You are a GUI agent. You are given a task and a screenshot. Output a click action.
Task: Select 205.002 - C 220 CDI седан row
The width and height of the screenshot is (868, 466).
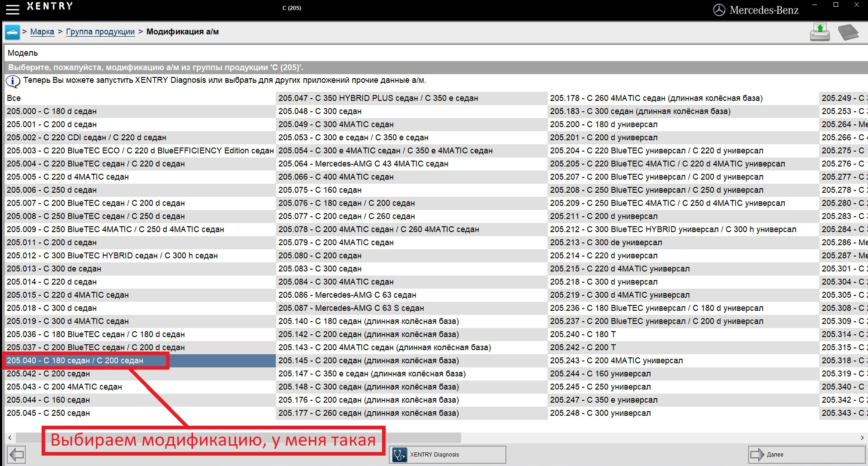tap(140, 138)
